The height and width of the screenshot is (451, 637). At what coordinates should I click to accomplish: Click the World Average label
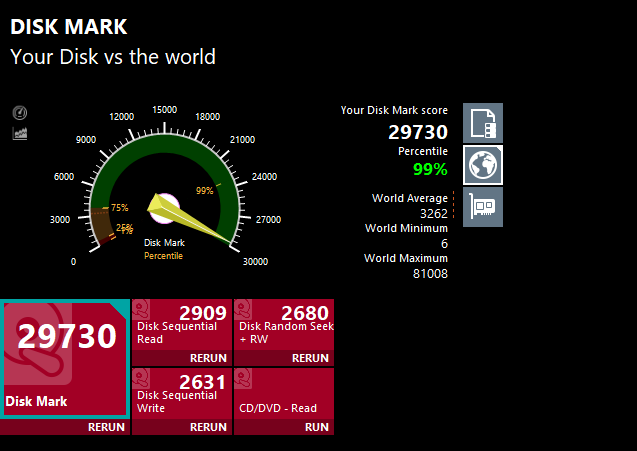[x=410, y=198]
